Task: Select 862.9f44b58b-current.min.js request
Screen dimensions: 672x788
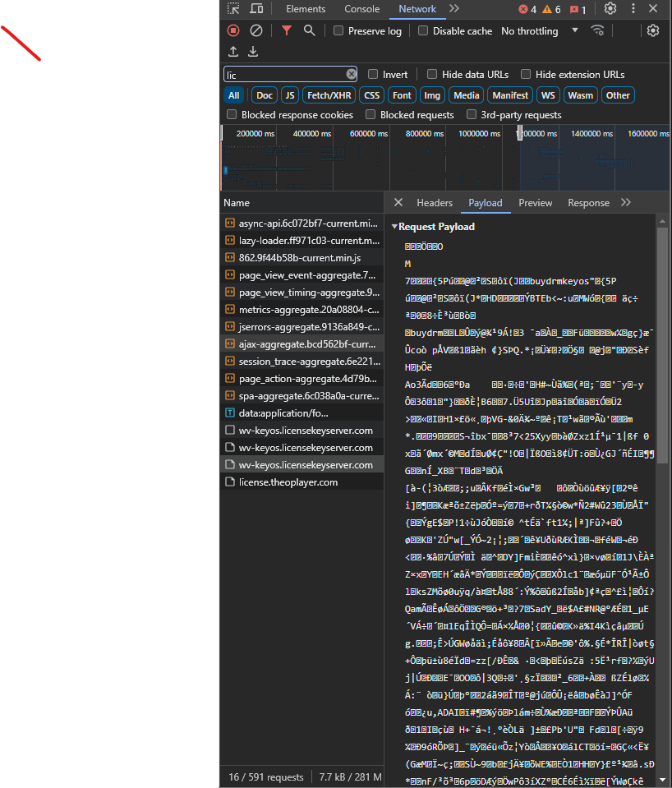Action: point(301,258)
